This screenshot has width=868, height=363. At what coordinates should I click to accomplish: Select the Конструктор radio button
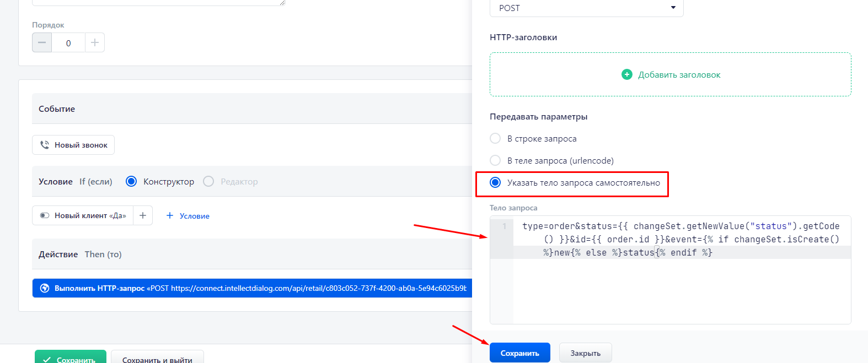[131, 181]
